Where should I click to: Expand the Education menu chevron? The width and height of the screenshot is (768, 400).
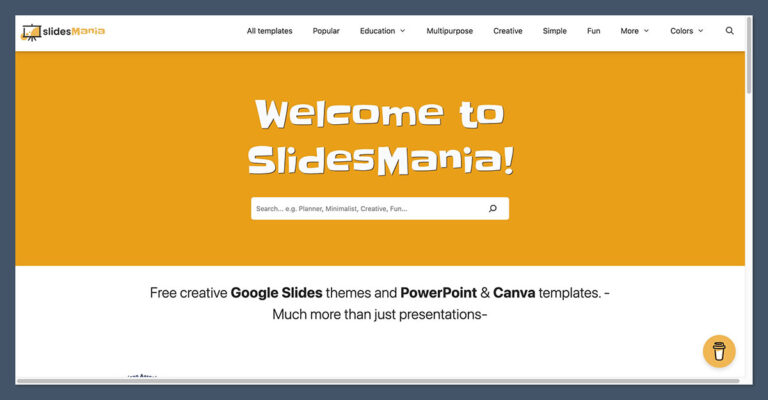(403, 31)
